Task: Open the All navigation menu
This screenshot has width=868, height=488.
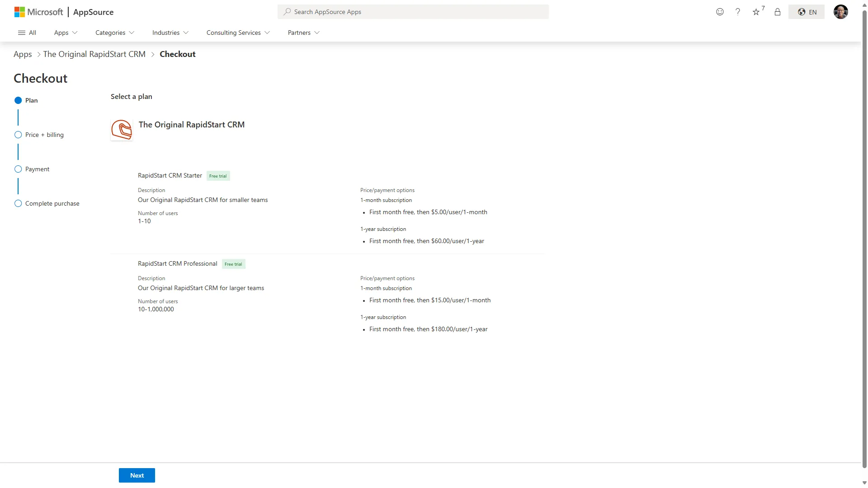Action: coord(27,33)
